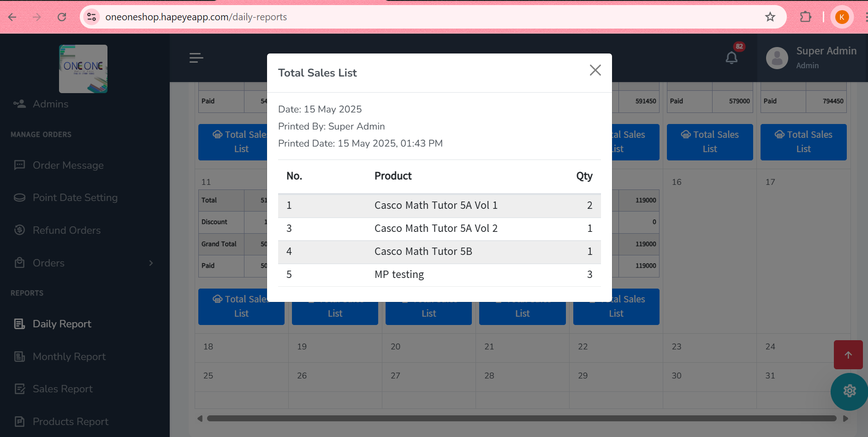The height and width of the screenshot is (437, 868).
Task: Click Total Sales List button under 794450
Action: [x=803, y=142]
